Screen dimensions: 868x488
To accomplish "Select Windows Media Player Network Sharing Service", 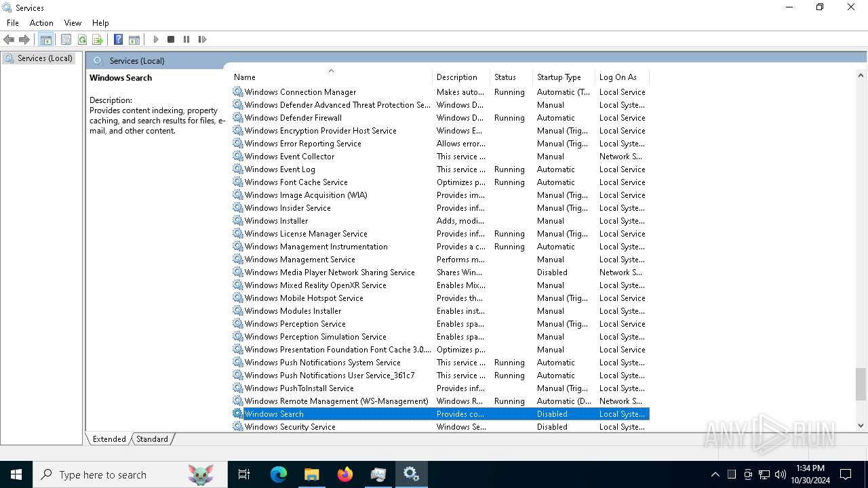I will pos(440,272).
